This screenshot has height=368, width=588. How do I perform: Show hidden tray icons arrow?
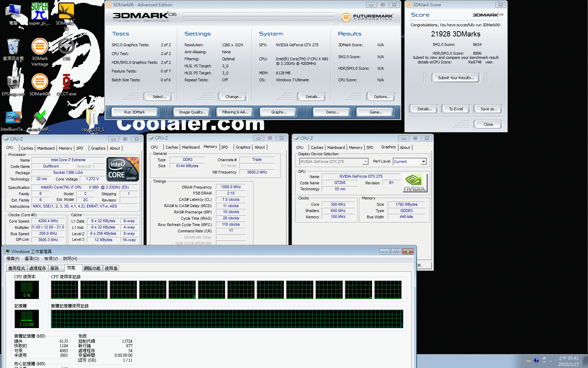click(x=551, y=361)
